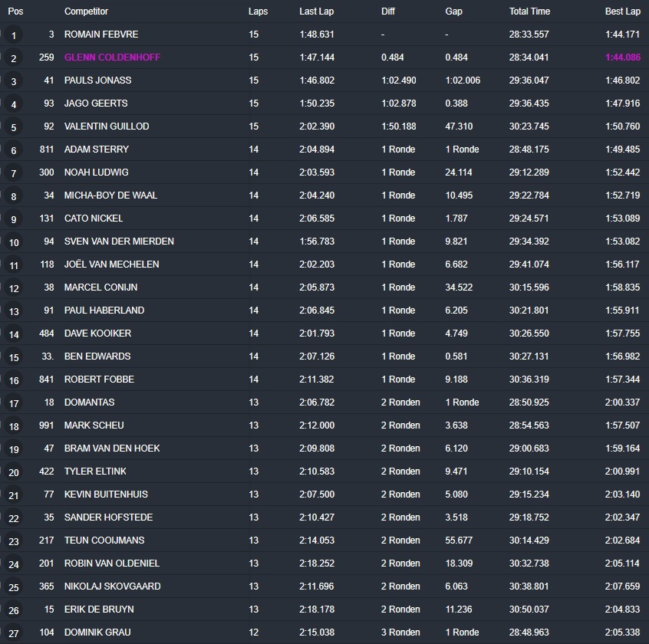Click the position 13 circle badge
Viewport: 649px width, 644px height.
click(x=14, y=311)
